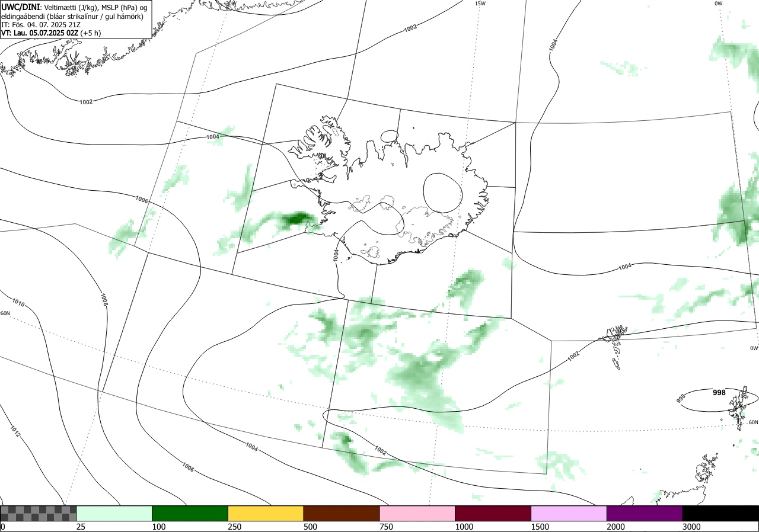Click the "1004" label on Iceland's south coast

click(336, 256)
